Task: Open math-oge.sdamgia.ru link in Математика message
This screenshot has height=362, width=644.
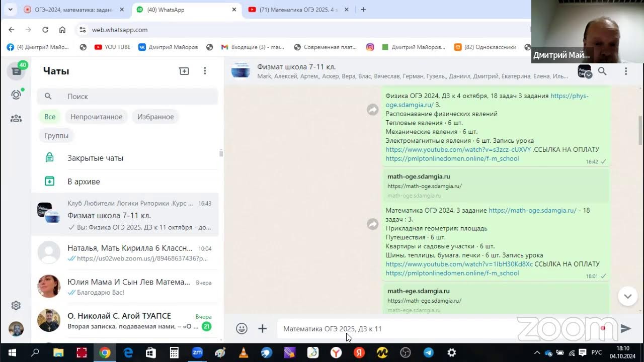Action: coord(532,210)
